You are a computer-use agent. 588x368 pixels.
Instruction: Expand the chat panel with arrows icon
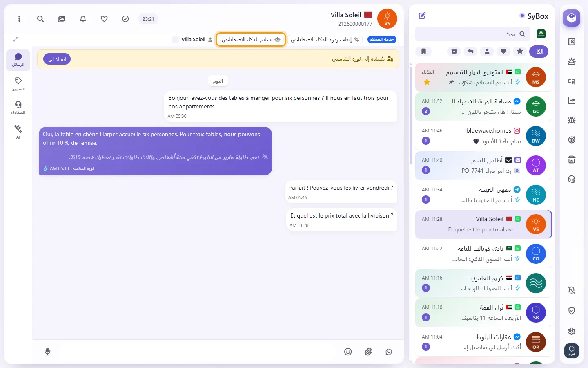(16, 39)
